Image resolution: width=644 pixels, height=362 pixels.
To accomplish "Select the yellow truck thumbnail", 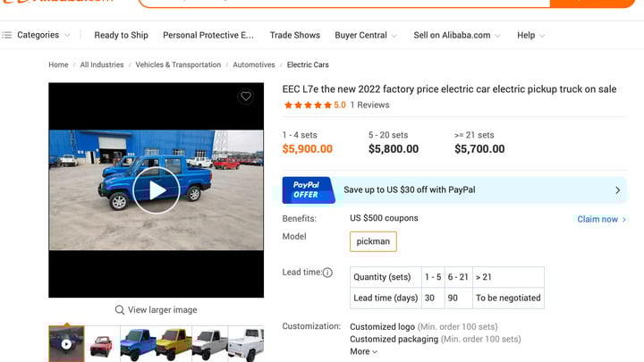I will 174,344.
